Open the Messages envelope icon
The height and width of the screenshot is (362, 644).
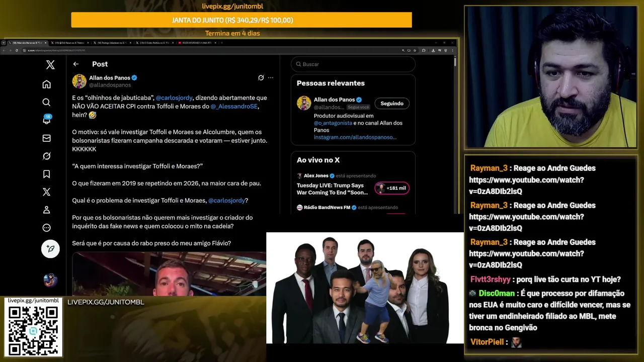tap(46, 138)
